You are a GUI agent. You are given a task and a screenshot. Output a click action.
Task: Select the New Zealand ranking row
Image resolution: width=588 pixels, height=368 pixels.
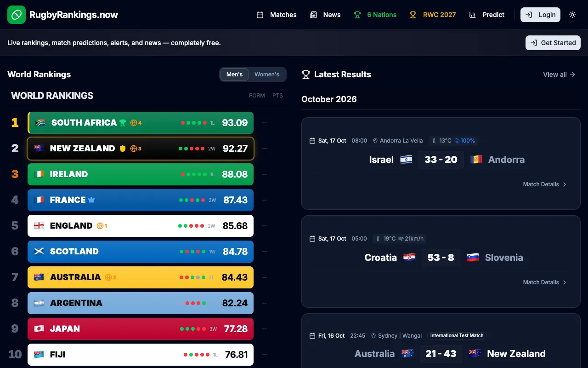tap(141, 149)
